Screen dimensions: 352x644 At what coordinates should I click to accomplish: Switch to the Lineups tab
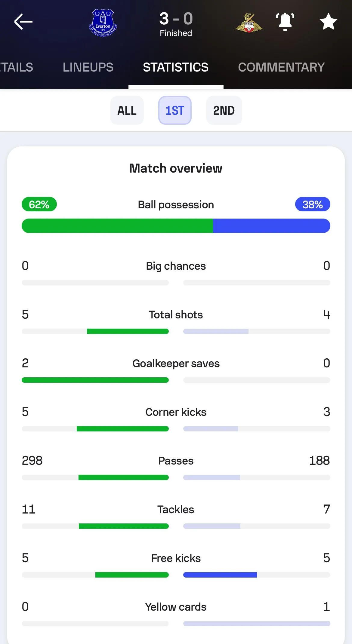[88, 67]
